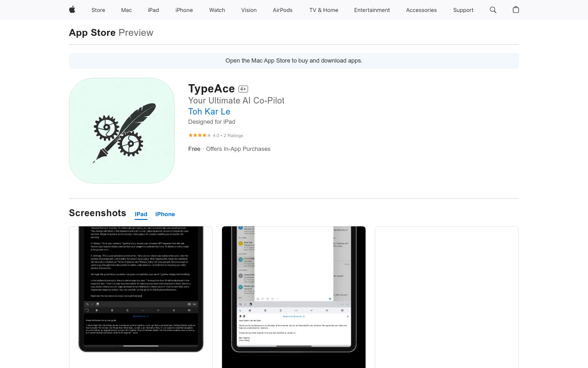Select the iPad screenshots tab
The height and width of the screenshot is (368, 588).
pyautogui.click(x=141, y=214)
